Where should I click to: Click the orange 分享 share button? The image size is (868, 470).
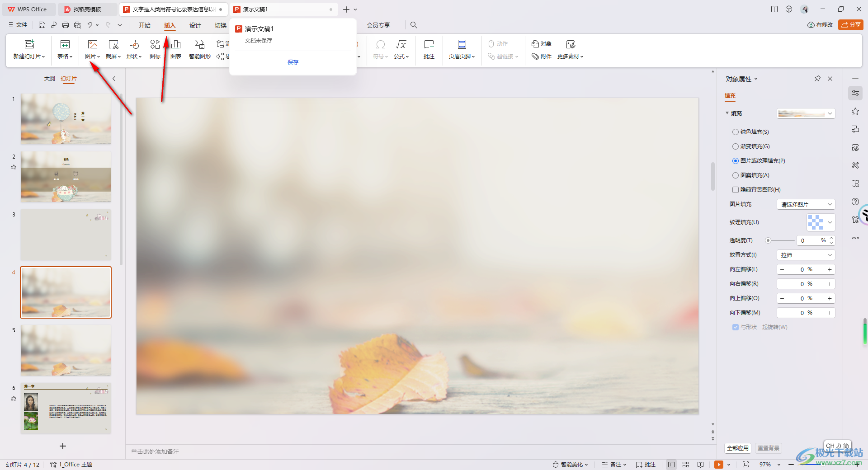tap(851, 25)
